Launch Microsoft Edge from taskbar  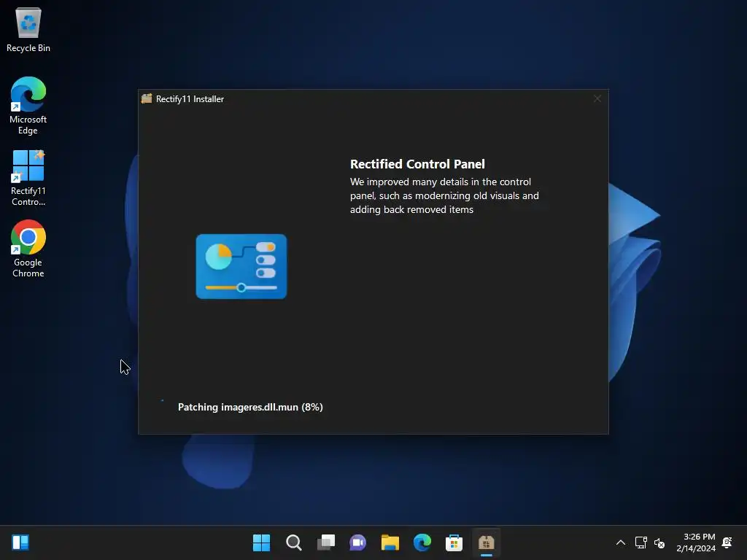click(422, 542)
